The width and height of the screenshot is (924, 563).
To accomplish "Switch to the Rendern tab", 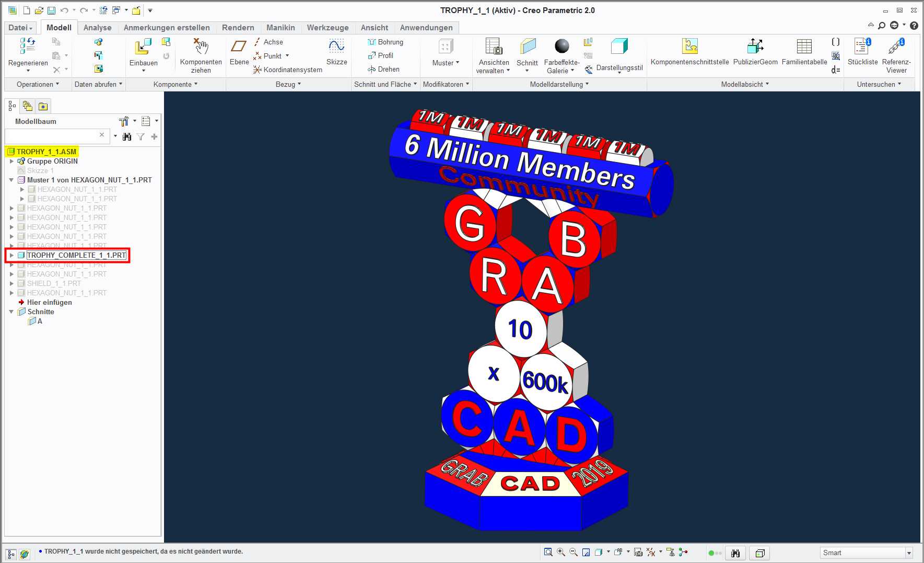I will [238, 28].
